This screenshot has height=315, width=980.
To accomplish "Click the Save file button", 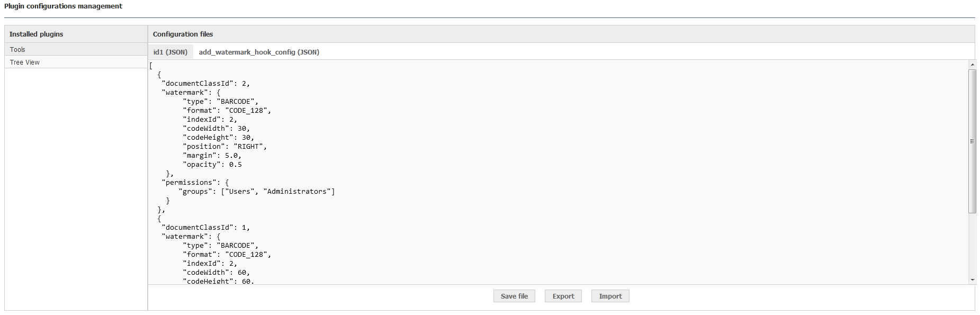I will 514,296.
